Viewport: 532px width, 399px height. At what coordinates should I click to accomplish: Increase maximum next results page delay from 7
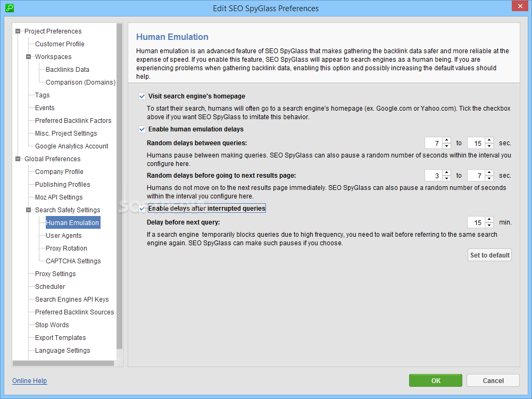coord(489,172)
